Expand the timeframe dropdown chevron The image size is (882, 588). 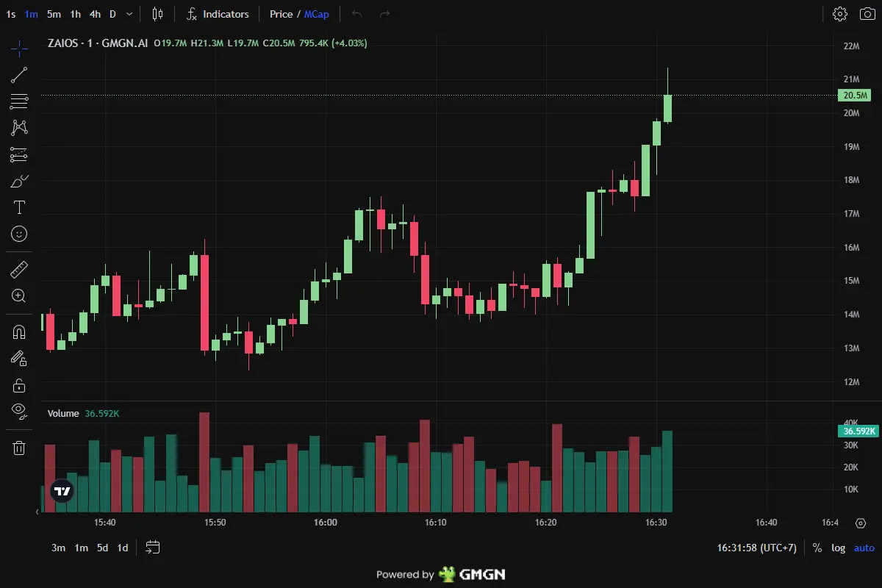coord(130,14)
